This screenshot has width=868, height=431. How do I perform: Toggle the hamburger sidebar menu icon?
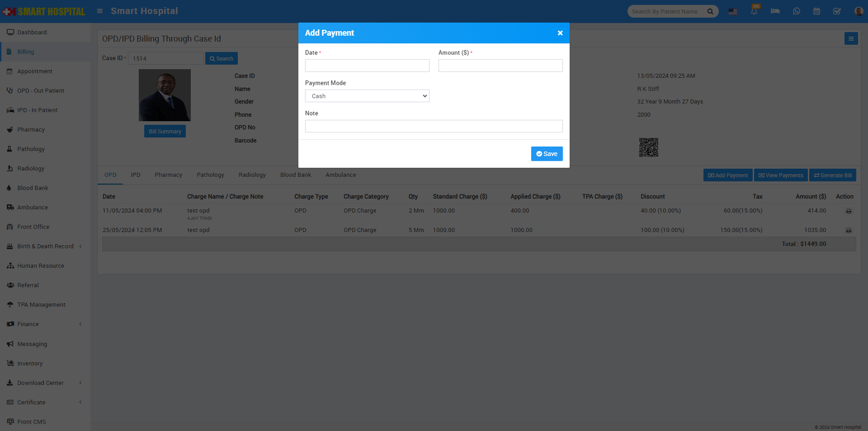coord(100,11)
